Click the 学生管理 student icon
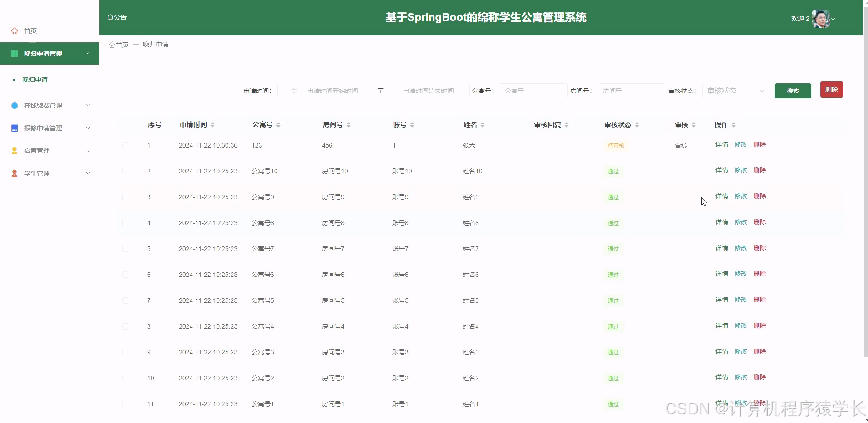Screen dimensions: 868x423 (14, 173)
